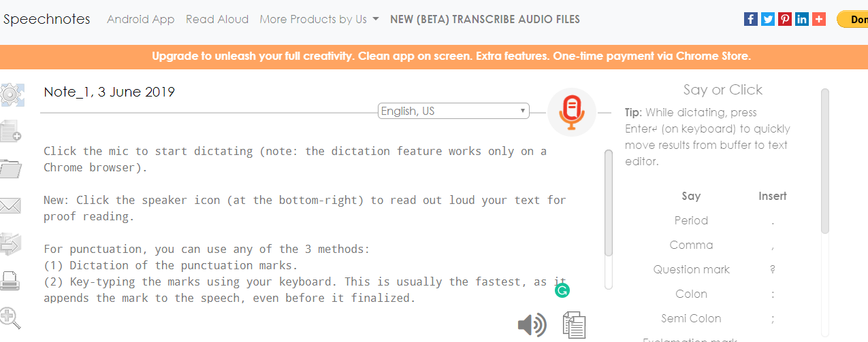Create a new note with sidebar icon

tap(10, 131)
